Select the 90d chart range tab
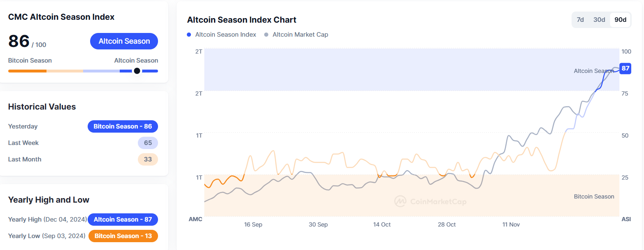Screen dimensions: 644x250 click(x=620, y=20)
